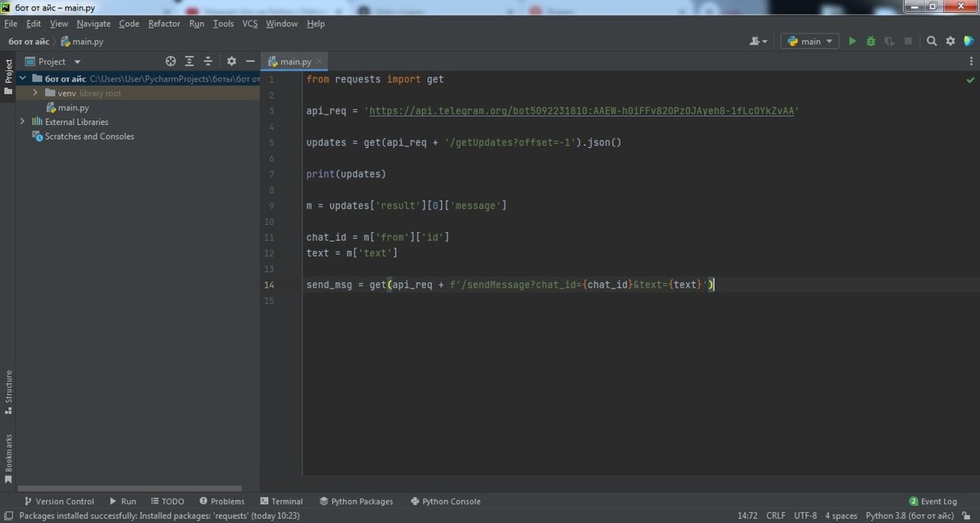Open the Event Log with 2 notifications
The width and height of the screenshot is (980, 523).
933,501
